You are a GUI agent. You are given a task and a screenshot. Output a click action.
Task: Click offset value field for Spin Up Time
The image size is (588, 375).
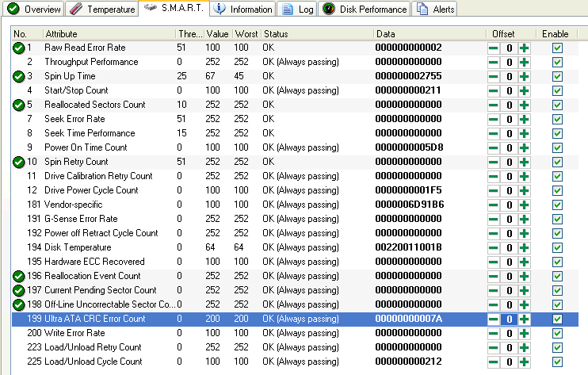coord(509,76)
